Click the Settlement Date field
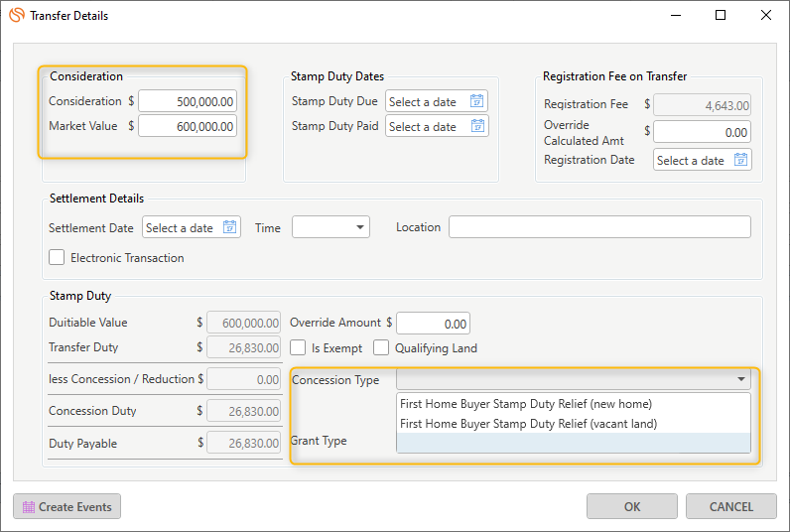 [x=192, y=227]
